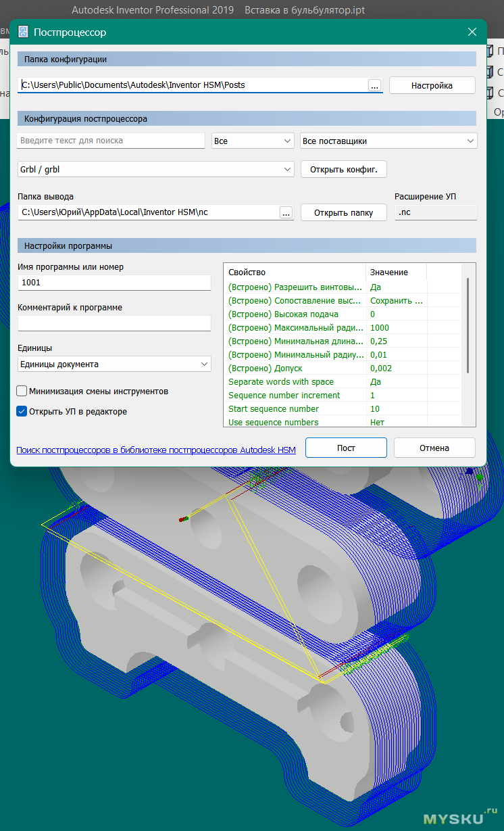Uncheck Открыть УП в редакторе

tap(22, 411)
